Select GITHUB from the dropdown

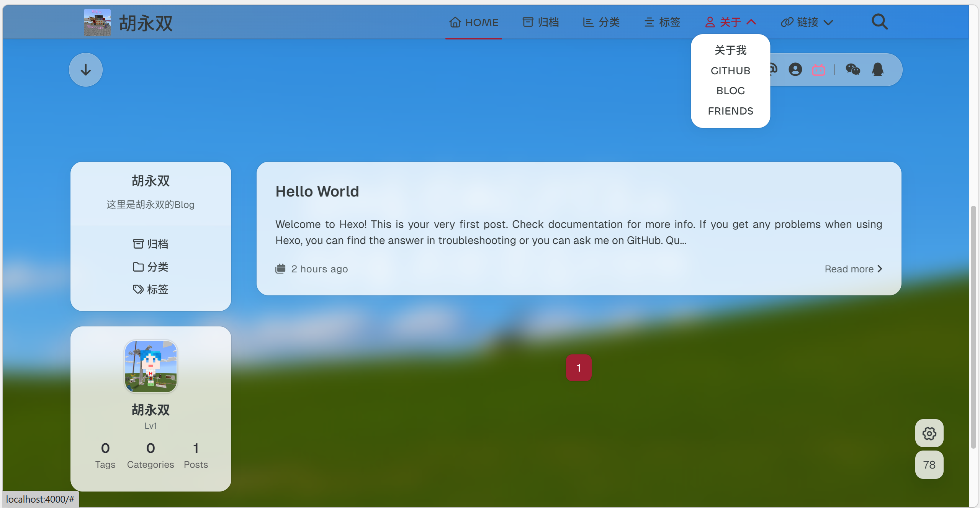[730, 71]
